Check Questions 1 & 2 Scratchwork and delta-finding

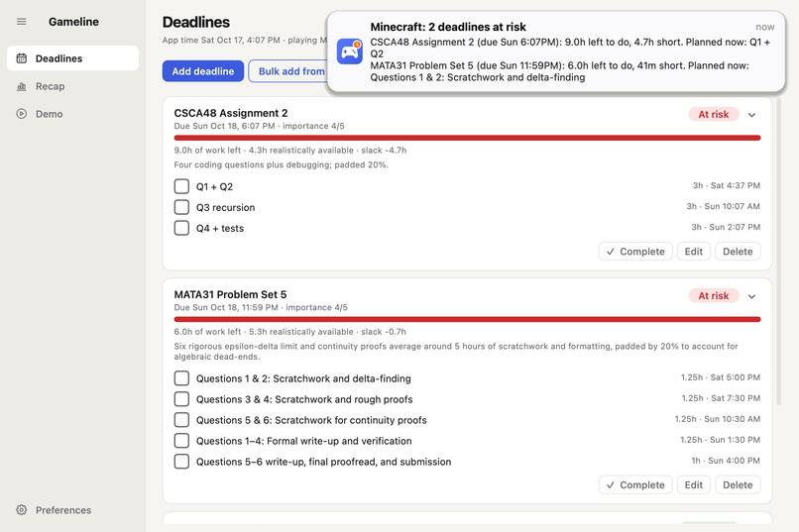182,378
